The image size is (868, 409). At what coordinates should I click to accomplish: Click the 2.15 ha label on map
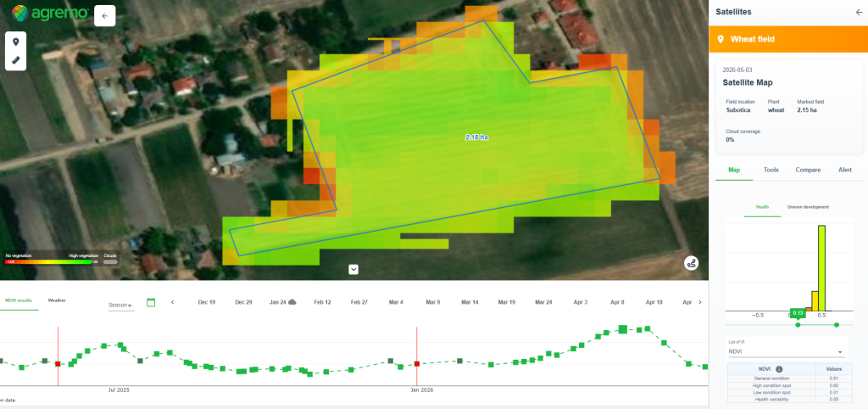(x=476, y=137)
